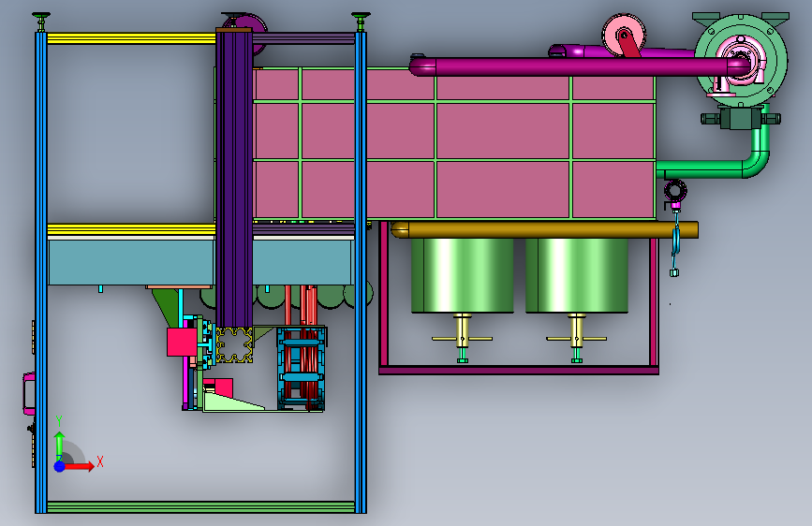Select the green bottom beam of the blue frame
The width and height of the screenshot is (812, 526).
pos(201,507)
